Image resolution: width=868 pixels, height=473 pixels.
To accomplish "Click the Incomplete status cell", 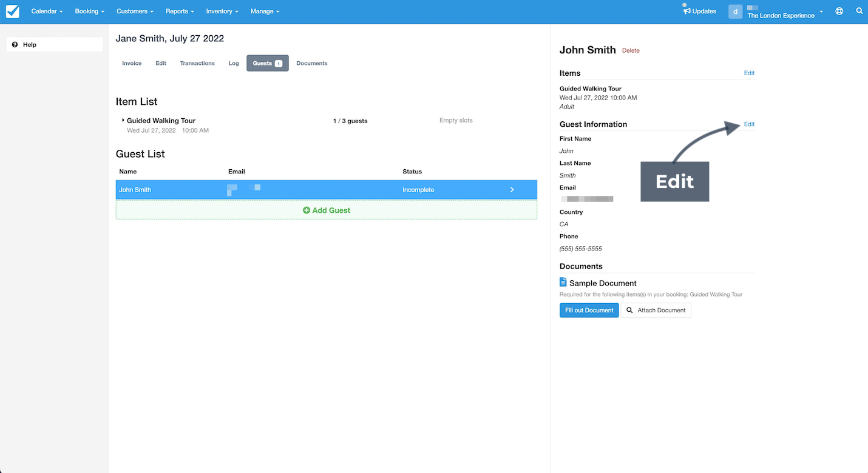I will [x=418, y=190].
